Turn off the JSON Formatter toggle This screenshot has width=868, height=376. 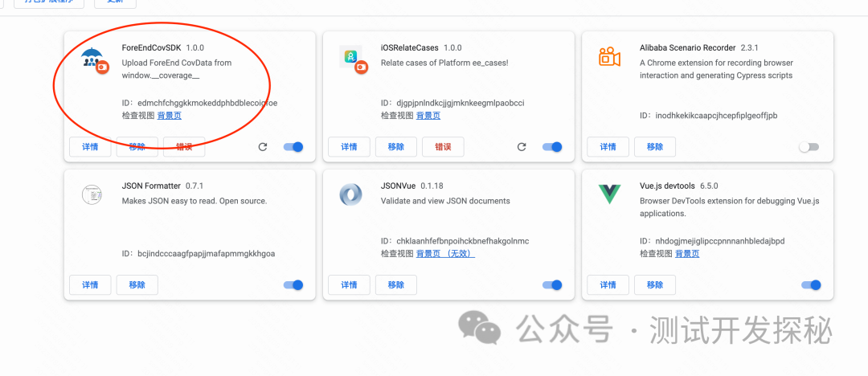click(x=293, y=284)
